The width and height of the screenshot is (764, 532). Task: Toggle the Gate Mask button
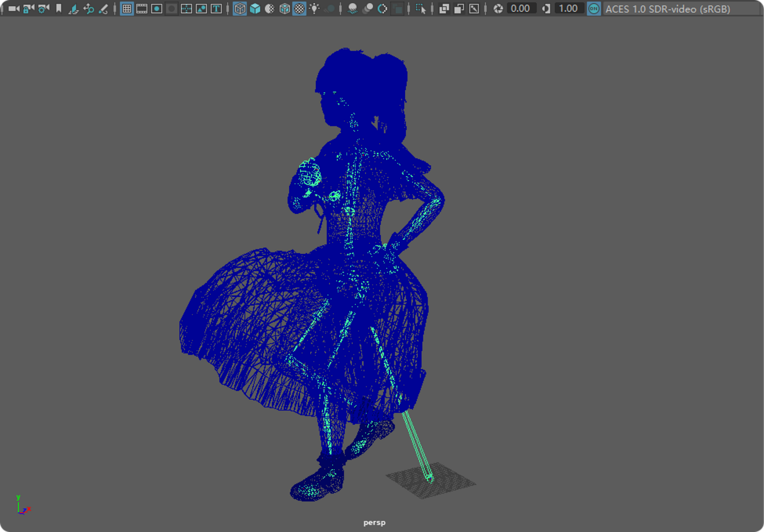[172, 9]
